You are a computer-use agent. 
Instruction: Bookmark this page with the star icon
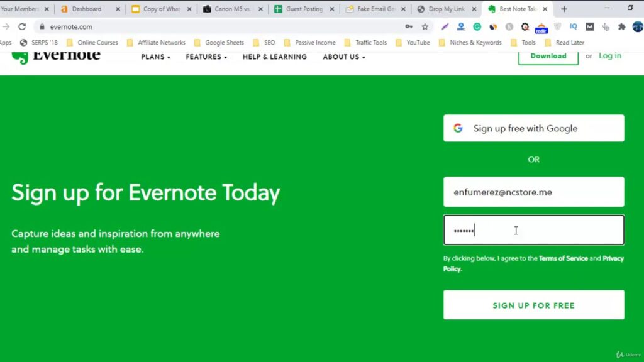[425, 26]
